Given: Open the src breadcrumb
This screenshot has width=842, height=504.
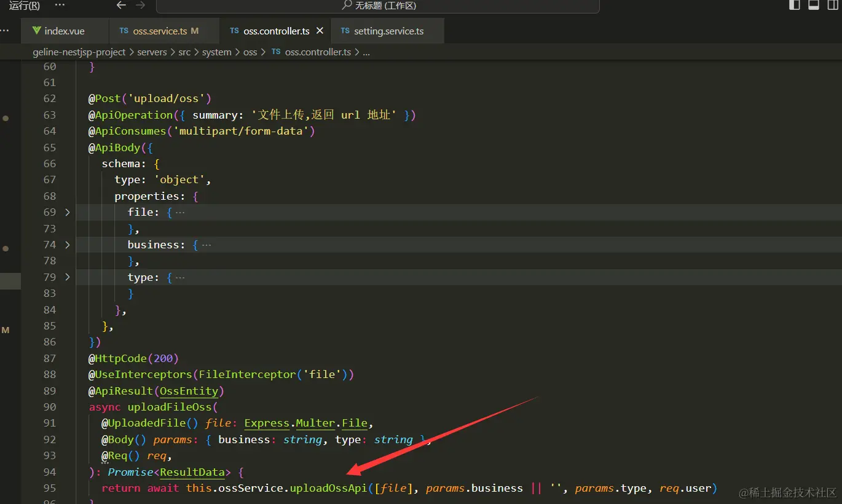Looking at the screenshot, I should click(184, 52).
